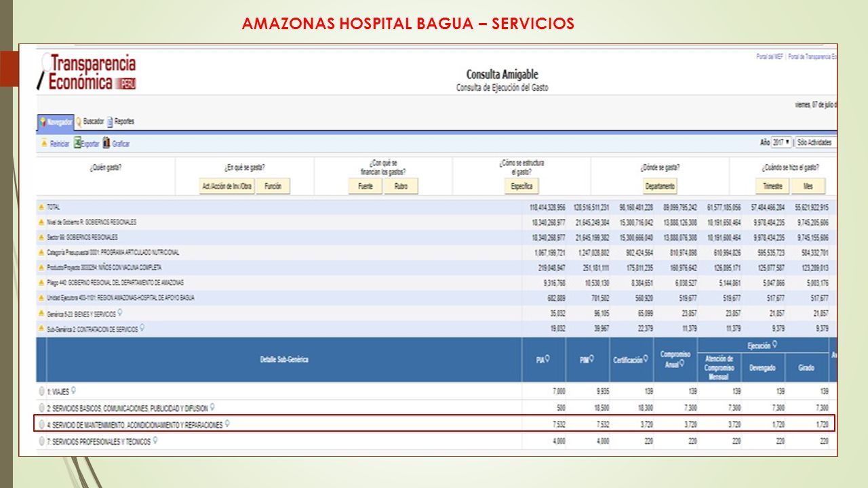Click info bulb next to SERVICIOS BASICOS row

(213, 407)
